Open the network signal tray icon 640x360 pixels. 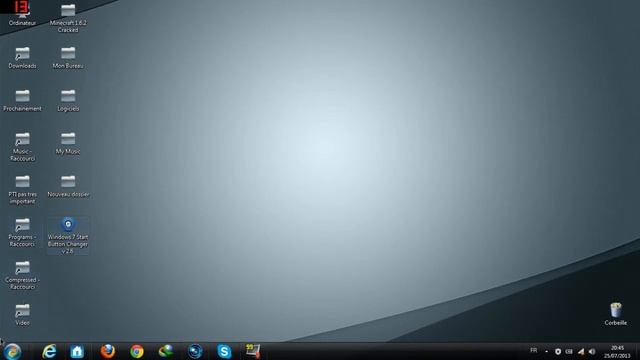click(x=581, y=351)
